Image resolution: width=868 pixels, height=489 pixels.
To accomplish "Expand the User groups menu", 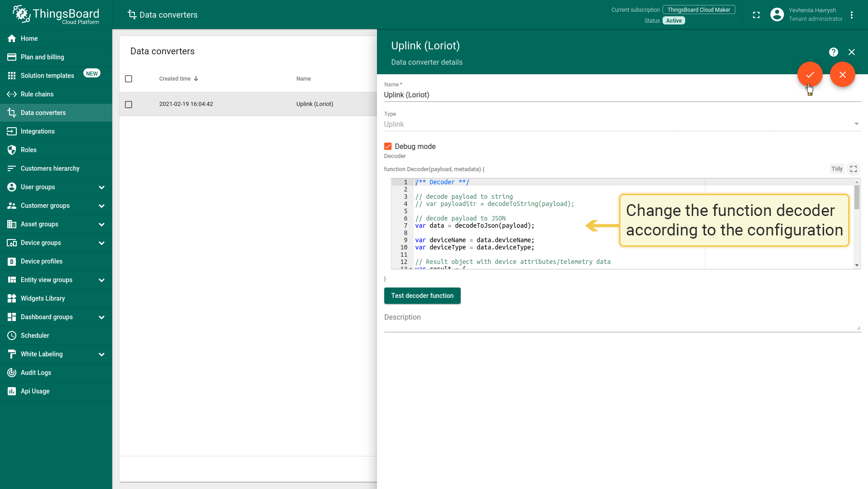I will pos(101,187).
